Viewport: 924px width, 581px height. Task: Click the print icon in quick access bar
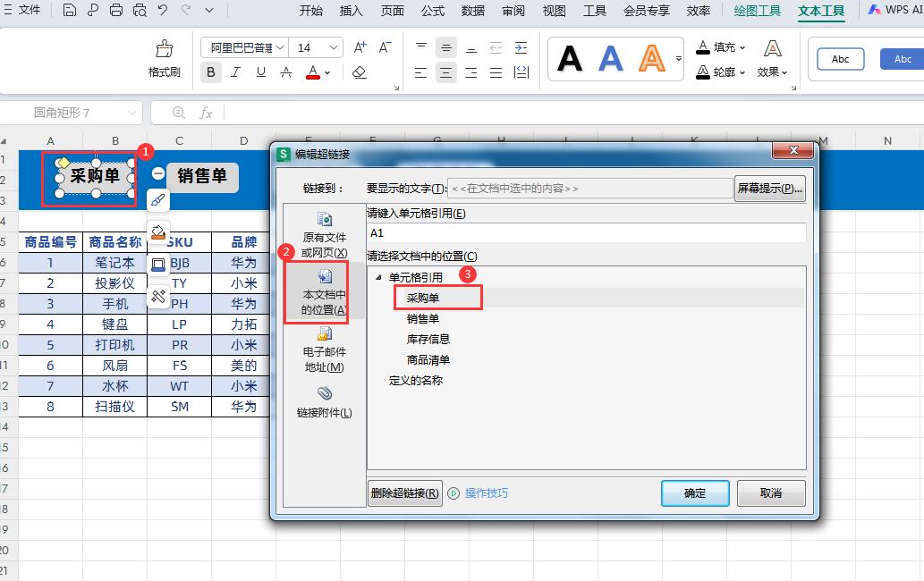[116, 11]
